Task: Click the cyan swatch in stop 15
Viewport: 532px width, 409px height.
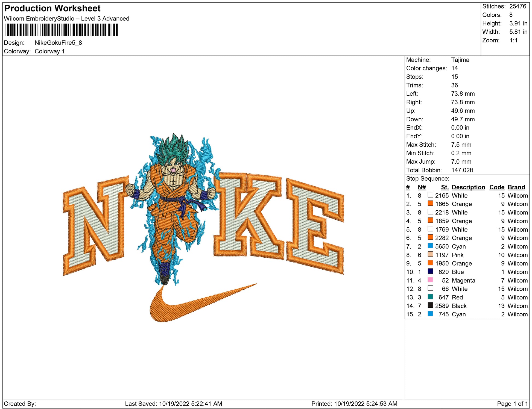Action: coord(430,313)
